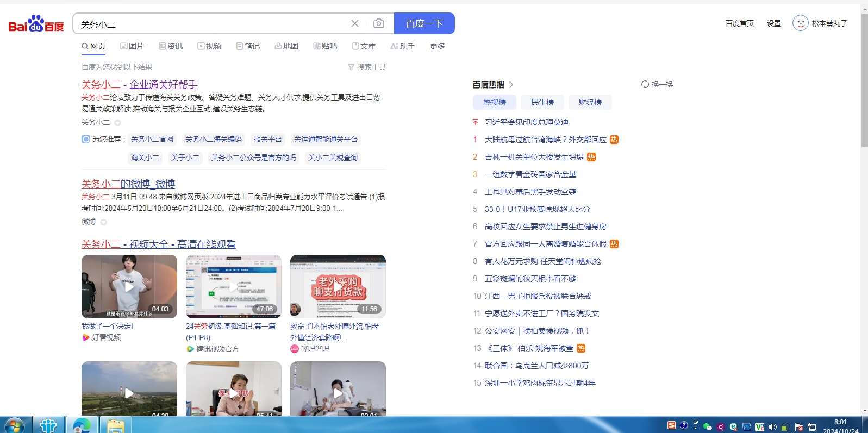The image size is (868, 433).
Task: Click suggestion 关务小二公众号是官方的吗
Action: (x=254, y=158)
